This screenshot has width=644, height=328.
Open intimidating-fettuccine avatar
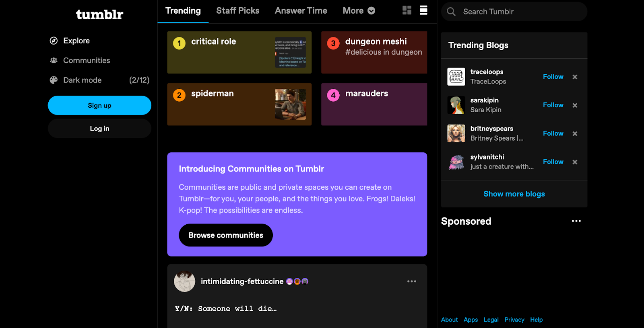pos(184,281)
